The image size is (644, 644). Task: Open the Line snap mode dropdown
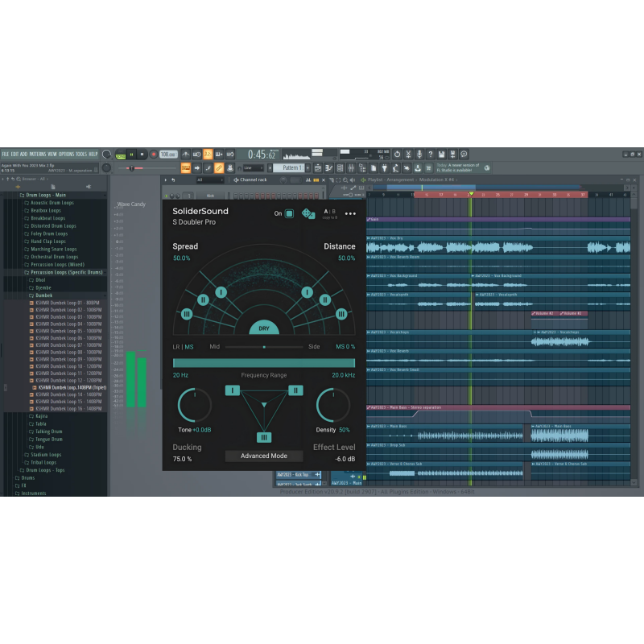253,168
